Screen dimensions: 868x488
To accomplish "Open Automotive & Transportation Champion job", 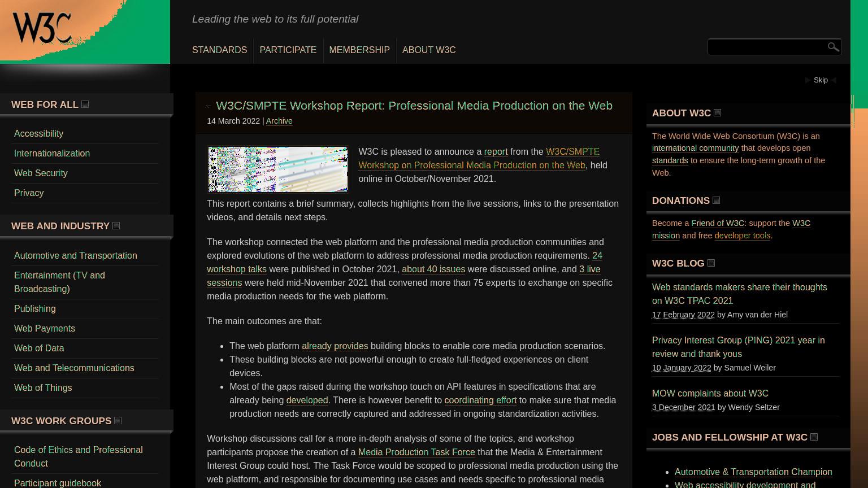I will pyautogui.click(x=753, y=472).
